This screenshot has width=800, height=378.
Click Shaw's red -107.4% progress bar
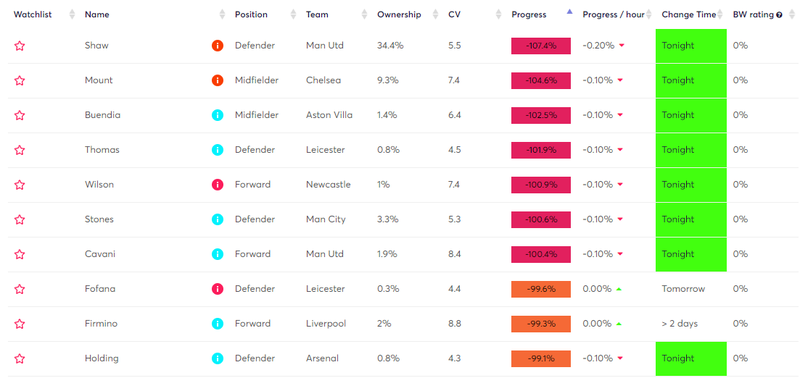(541, 46)
